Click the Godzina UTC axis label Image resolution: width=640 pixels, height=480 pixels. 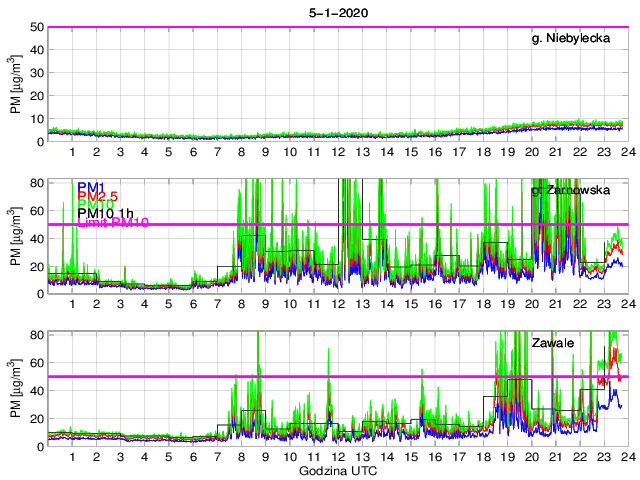tap(338, 470)
